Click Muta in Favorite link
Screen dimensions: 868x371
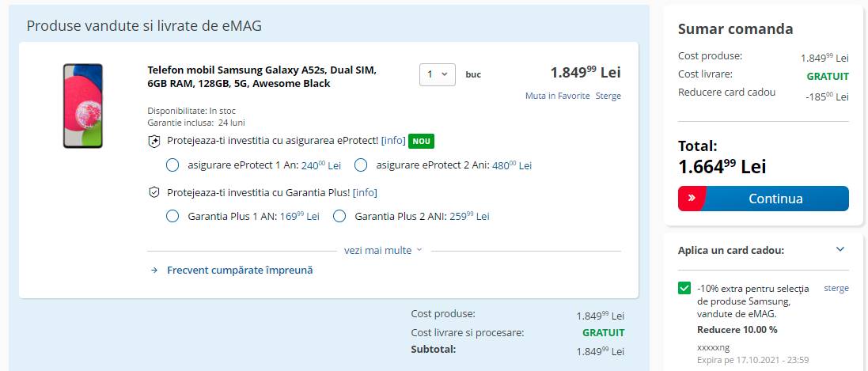pyautogui.click(x=557, y=96)
